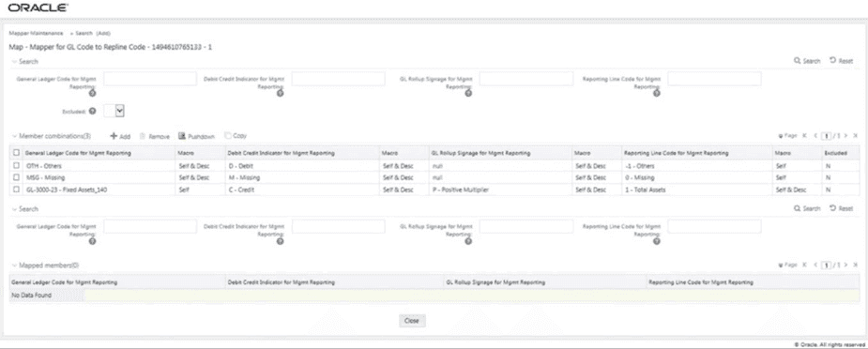Collapse the Mapped members section

pos(14,266)
